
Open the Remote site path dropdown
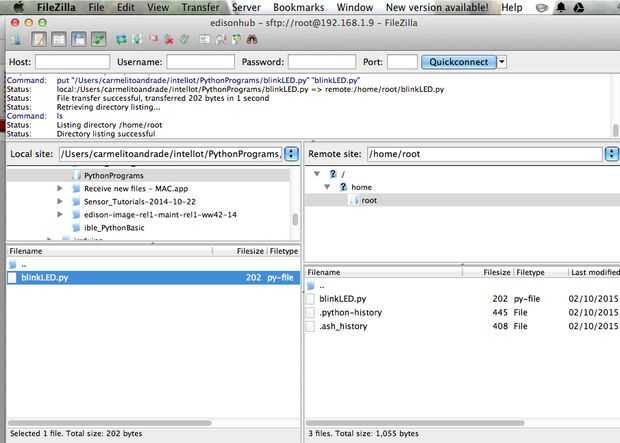(x=611, y=154)
